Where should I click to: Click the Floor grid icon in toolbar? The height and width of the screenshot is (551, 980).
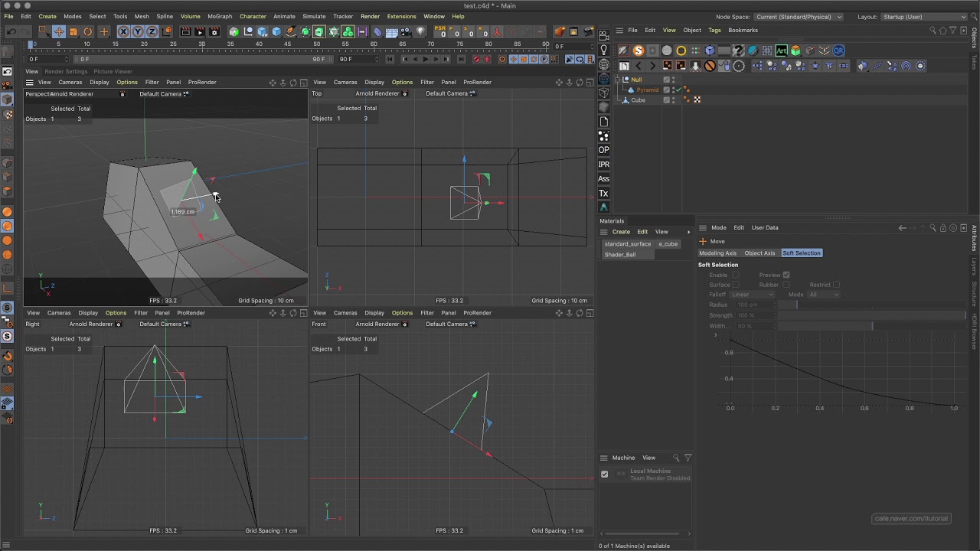(391, 31)
